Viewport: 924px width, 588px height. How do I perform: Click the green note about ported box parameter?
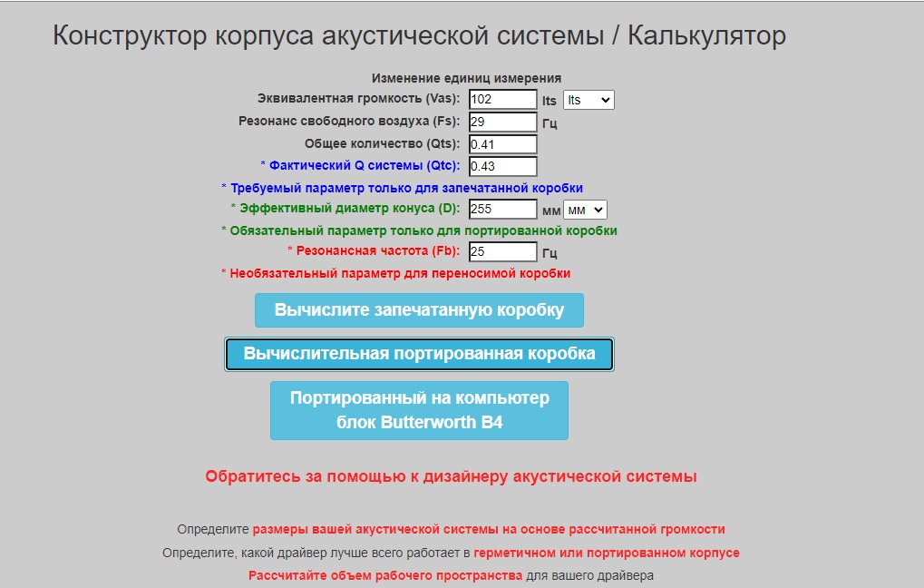(x=419, y=230)
